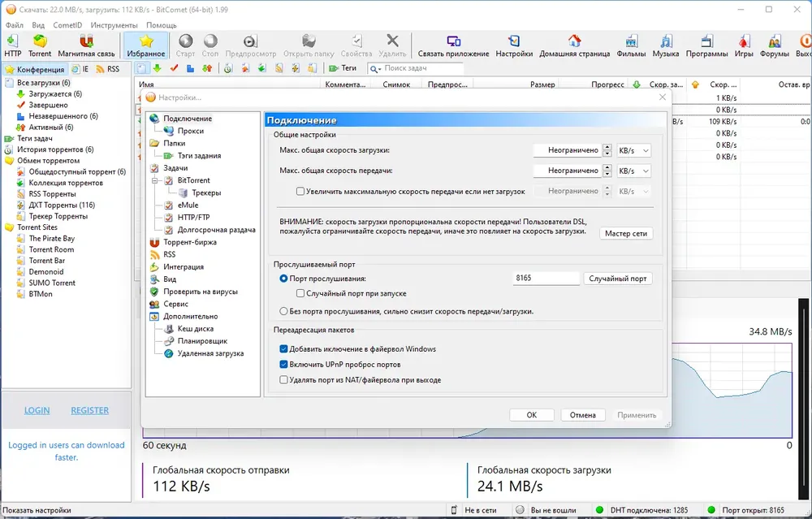Open the Инструменты menu

coord(114,25)
